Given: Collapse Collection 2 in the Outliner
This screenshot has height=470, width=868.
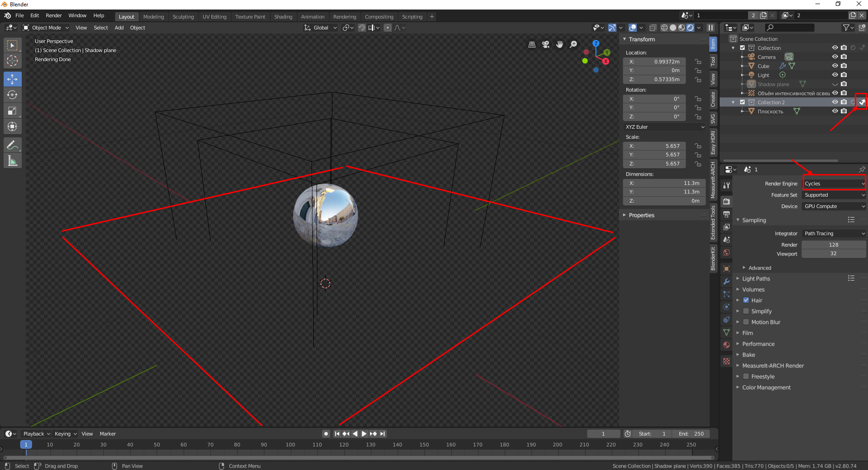Looking at the screenshot, I should pyautogui.click(x=733, y=102).
